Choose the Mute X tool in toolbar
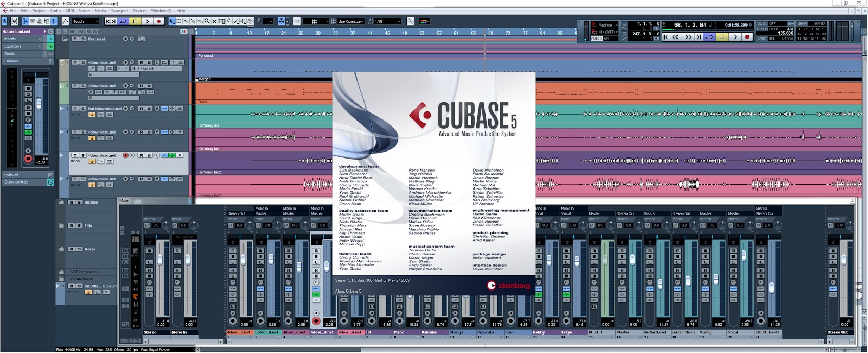The width and height of the screenshot is (868, 353). [x=214, y=21]
